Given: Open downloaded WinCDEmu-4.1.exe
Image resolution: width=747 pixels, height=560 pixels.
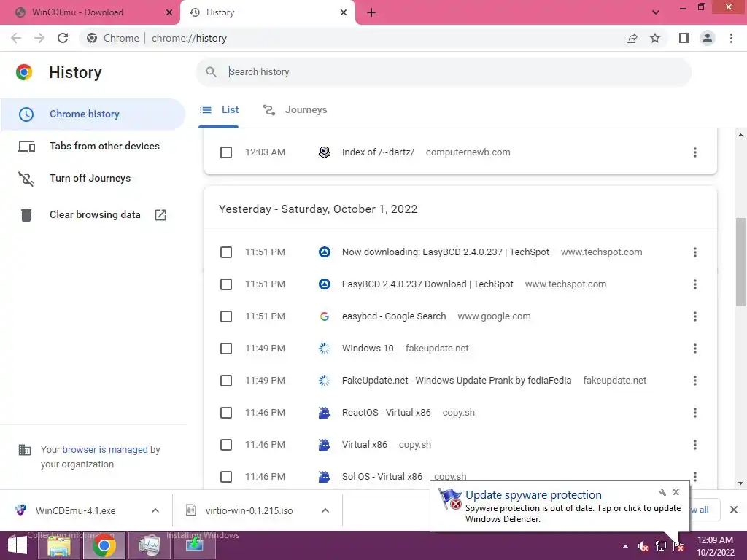Looking at the screenshot, I should [x=75, y=511].
